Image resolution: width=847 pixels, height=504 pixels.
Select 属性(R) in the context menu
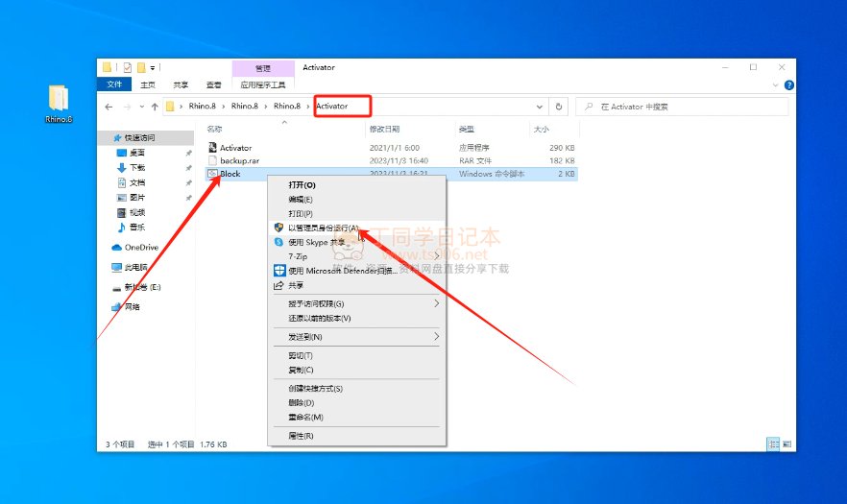(302, 435)
